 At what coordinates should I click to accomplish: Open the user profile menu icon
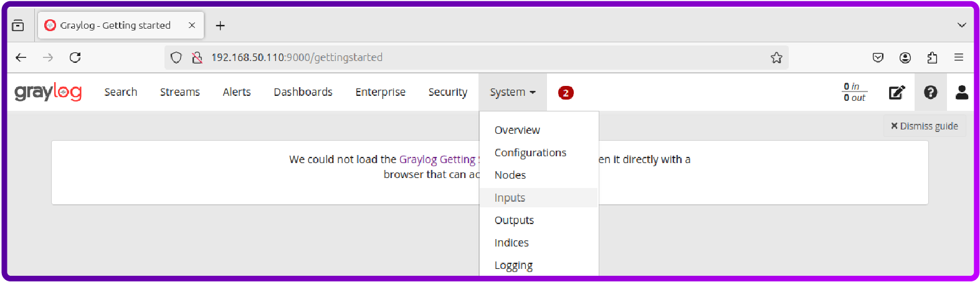(962, 92)
